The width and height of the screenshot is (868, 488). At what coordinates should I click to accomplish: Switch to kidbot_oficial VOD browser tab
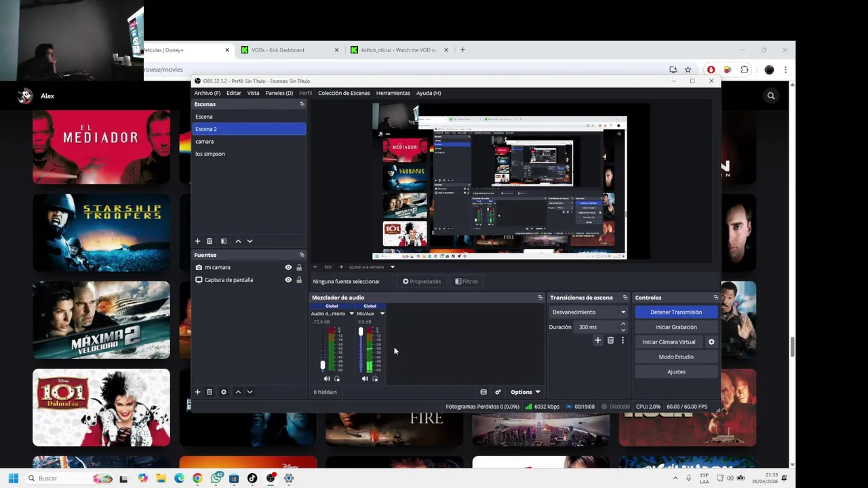click(399, 50)
